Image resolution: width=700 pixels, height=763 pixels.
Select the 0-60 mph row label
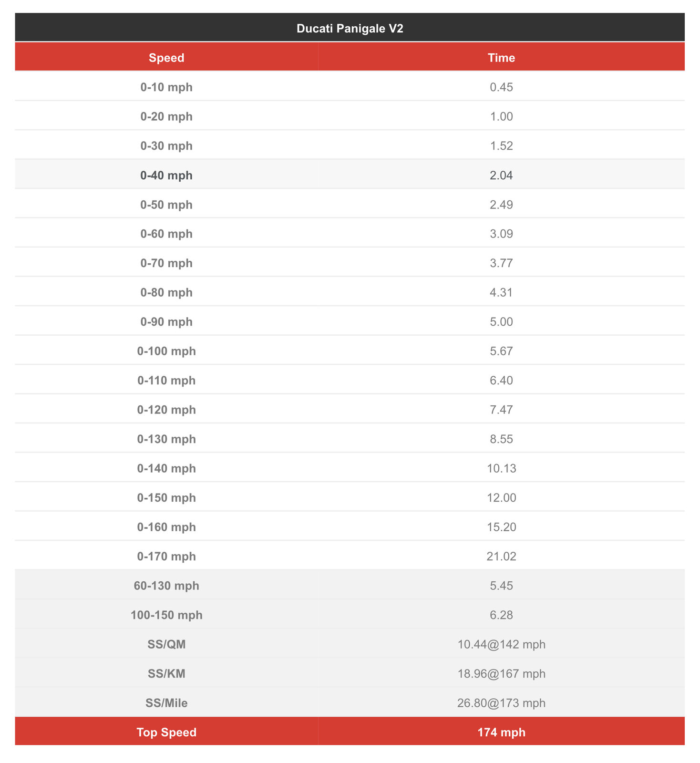tap(166, 234)
